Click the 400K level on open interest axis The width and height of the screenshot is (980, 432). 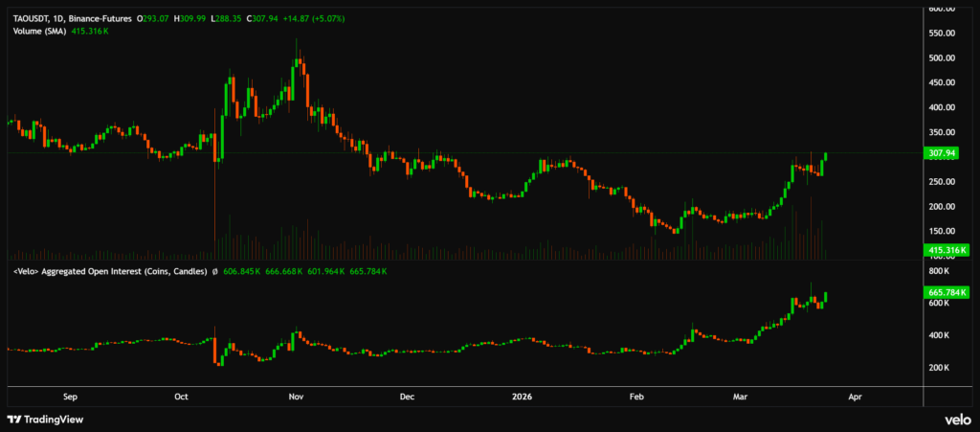938,335
